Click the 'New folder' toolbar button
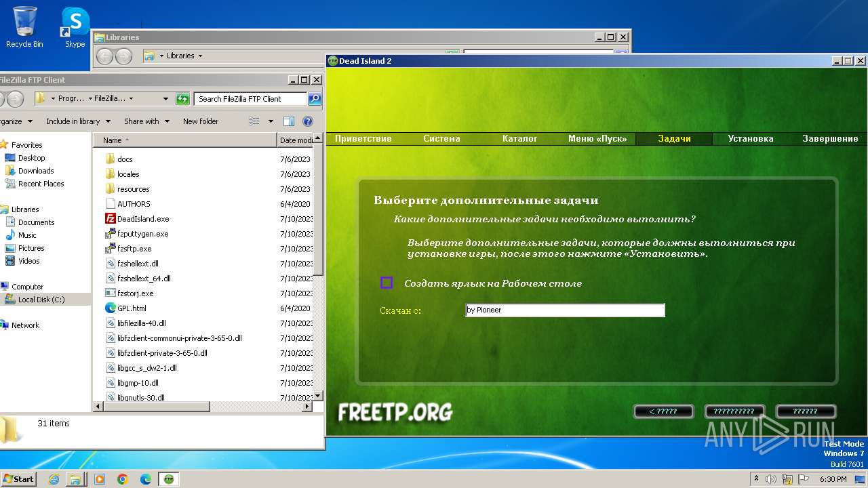This screenshot has width=868, height=488. (201, 121)
